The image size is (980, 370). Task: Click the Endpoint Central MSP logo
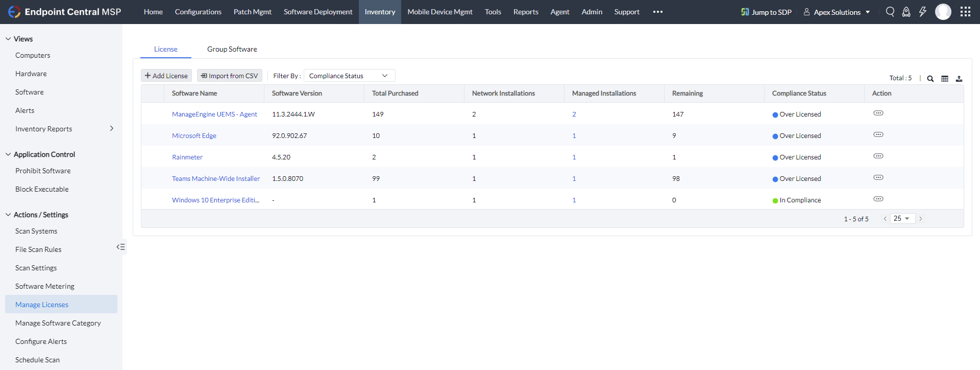(65, 12)
